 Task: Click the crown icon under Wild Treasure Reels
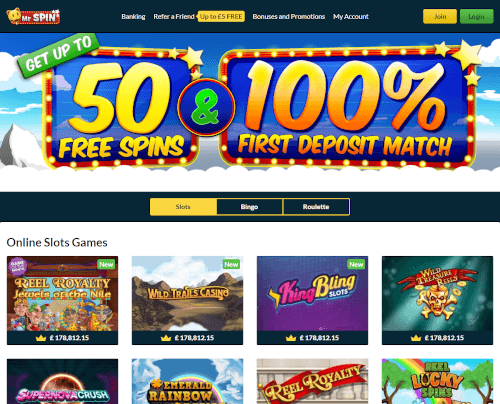tap(416, 338)
